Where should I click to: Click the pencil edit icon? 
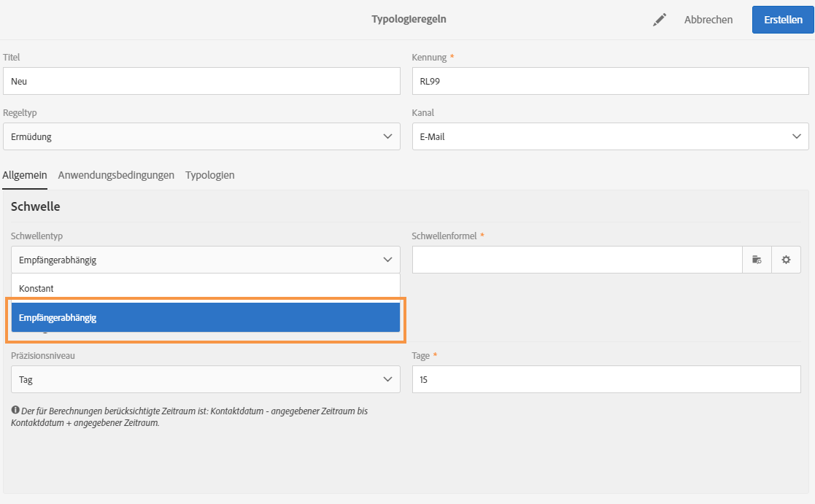pyautogui.click(x=660, y=20)
